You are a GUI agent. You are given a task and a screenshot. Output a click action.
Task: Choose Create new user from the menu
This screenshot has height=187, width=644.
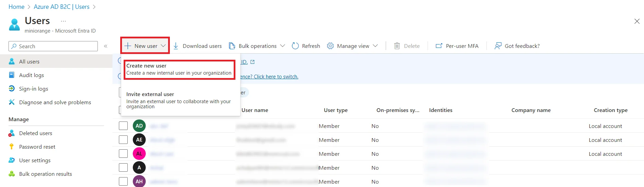[x=179, y=70]
